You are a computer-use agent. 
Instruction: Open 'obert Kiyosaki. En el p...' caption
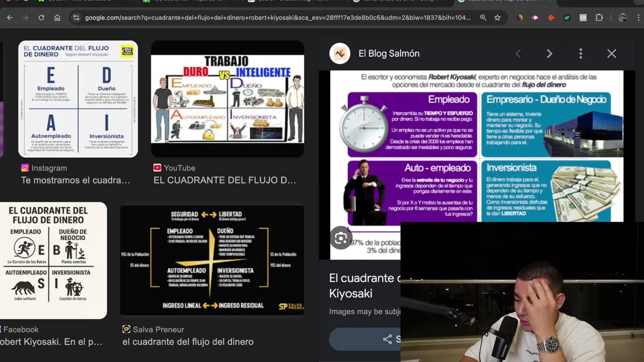click(51, 341)
